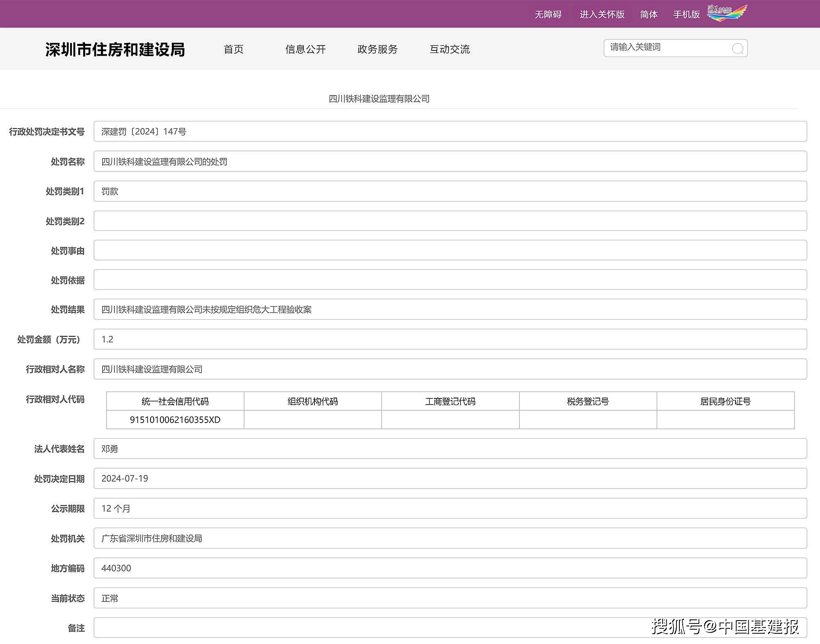Click the 统一社会信用代码 column header
Image resolution: width=820 pixels, height=644 pixels.
coord(175,401)
